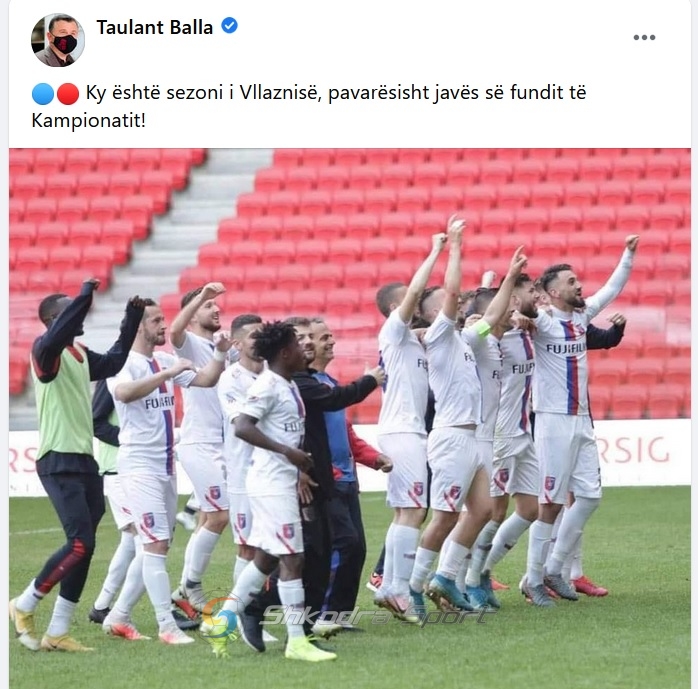This screenshot has height=689, width=698.
Task: Click the post text about Vllaznia's season
Action: [309, 106]
